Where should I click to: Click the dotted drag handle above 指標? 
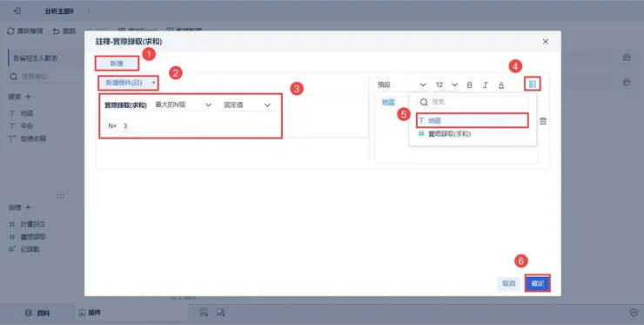(x=60, y=196)
